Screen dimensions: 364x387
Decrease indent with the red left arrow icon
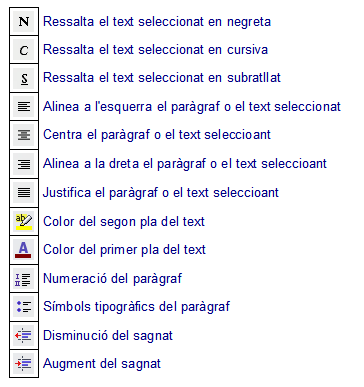[24, 335]
